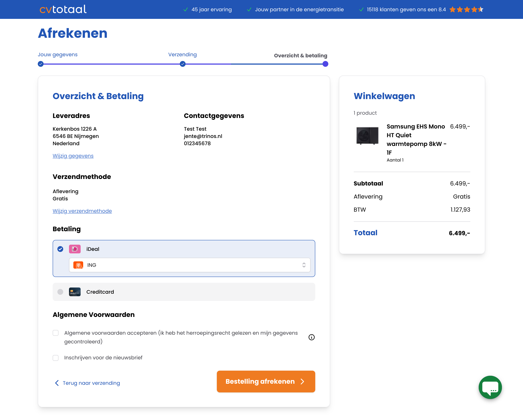Go to Verzending step
This screenshot has width=523, height=420.
(183, 55)
